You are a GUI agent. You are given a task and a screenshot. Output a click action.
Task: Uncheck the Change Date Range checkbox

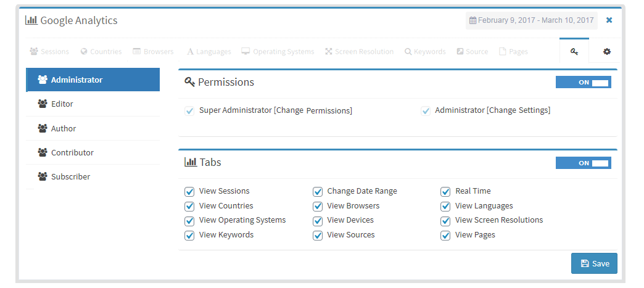pos(318,192)
